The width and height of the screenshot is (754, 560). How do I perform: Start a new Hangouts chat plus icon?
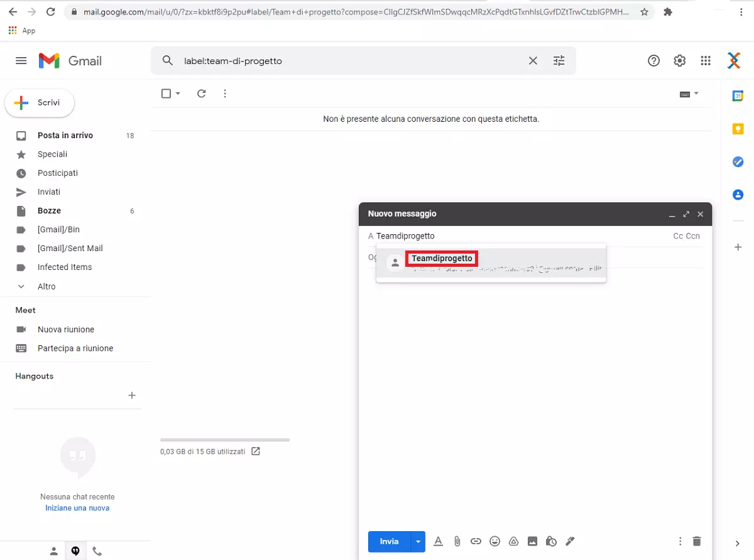[132, 396]
